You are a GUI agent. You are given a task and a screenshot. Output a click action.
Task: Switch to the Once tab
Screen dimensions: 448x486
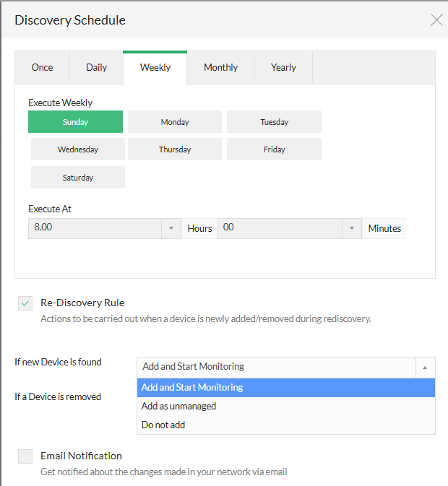(x=42, y=67)
